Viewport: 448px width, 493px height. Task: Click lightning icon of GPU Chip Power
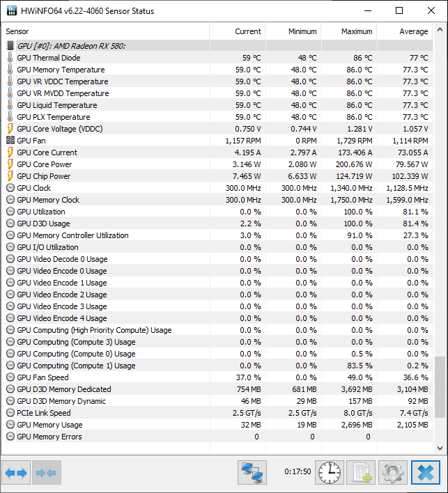tap(10, 176)
